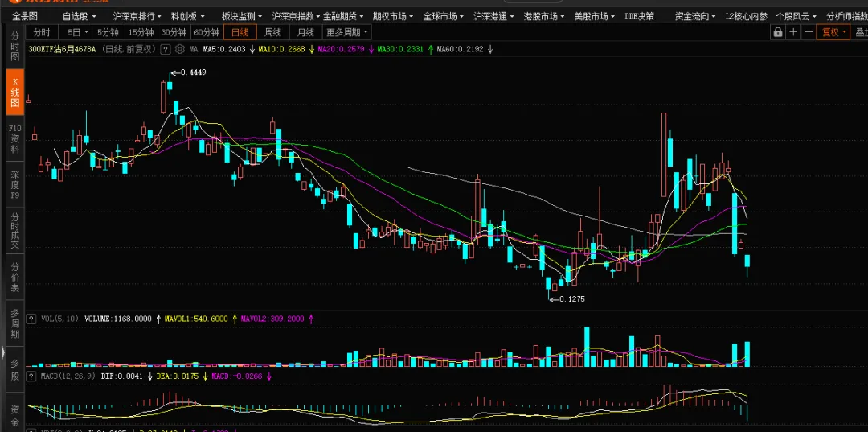Expand the 板块监测 dropdown menu
The width and height of the screenshot is (868, 432).
coord(242,17)
